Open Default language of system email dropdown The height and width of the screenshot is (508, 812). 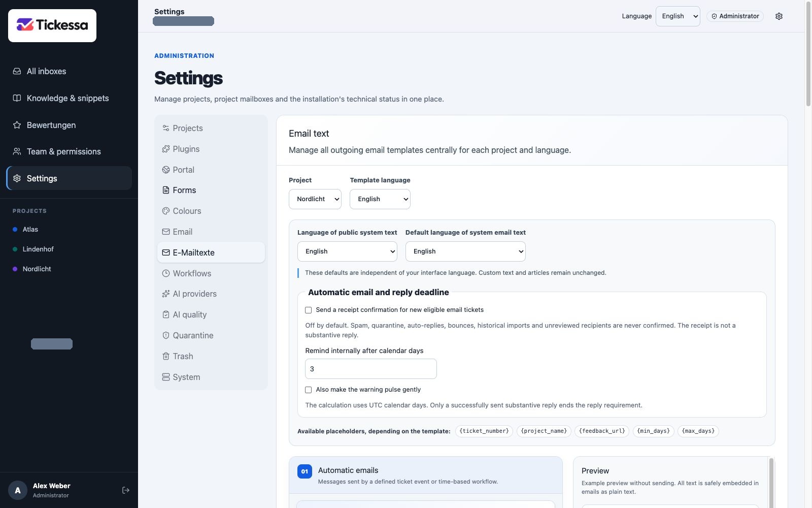click(x=465, y=251)
